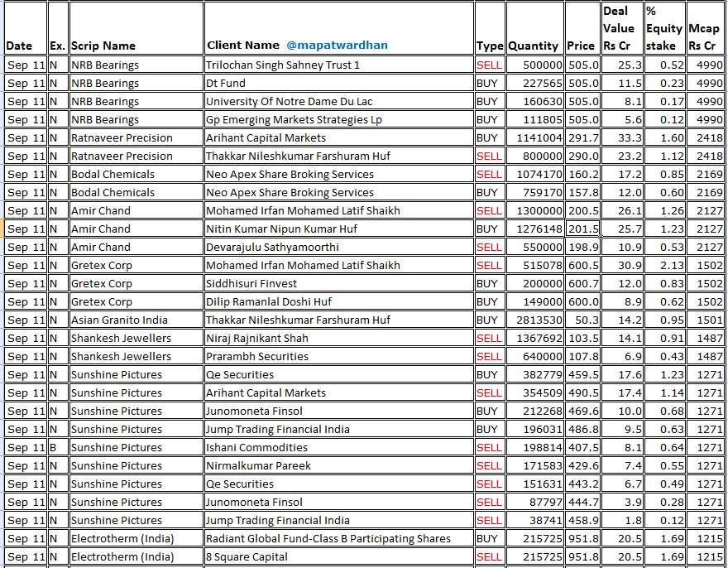Select price cell 50.3
Image resolution: width=728 pixels, height=568 pixels.
click(582, 320)
